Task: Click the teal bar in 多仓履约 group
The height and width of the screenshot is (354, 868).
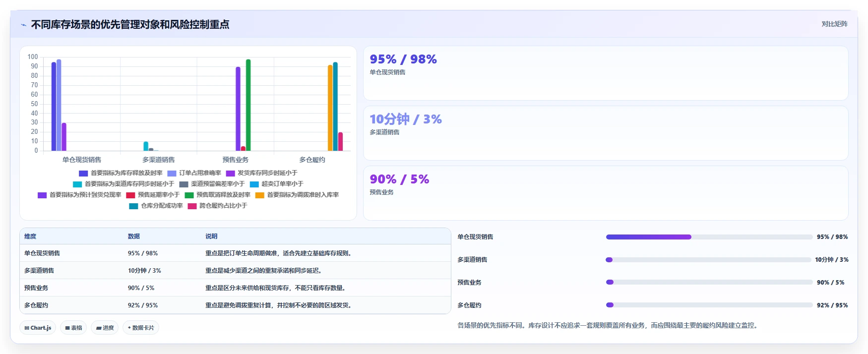Action: click(x=335, y=107)
